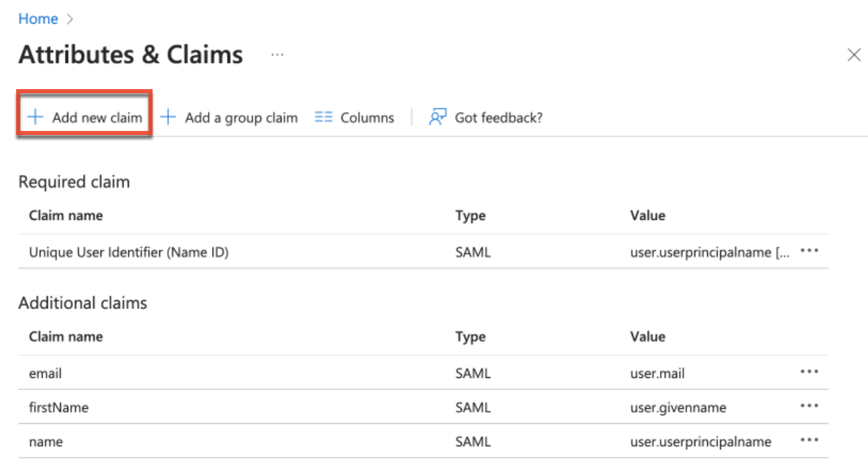Navigate to Home via the breadcrumb

coord(38,19)
